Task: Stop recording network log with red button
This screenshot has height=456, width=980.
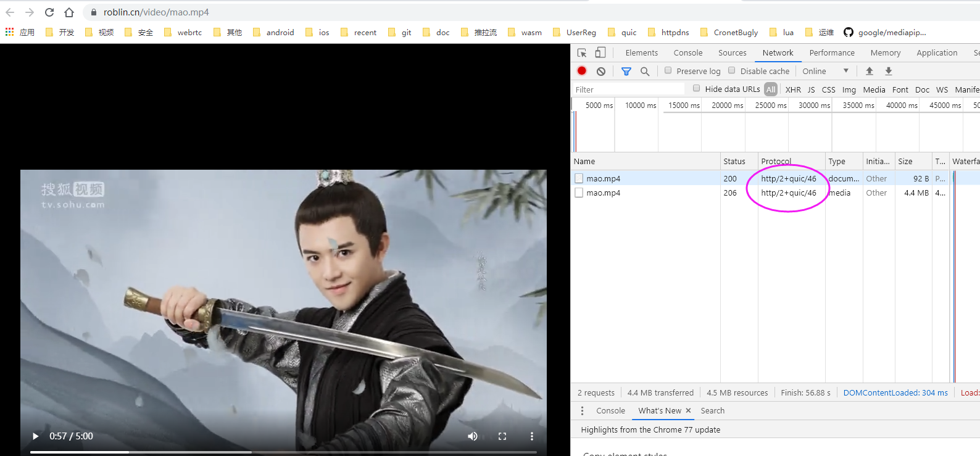Action: 581,71
